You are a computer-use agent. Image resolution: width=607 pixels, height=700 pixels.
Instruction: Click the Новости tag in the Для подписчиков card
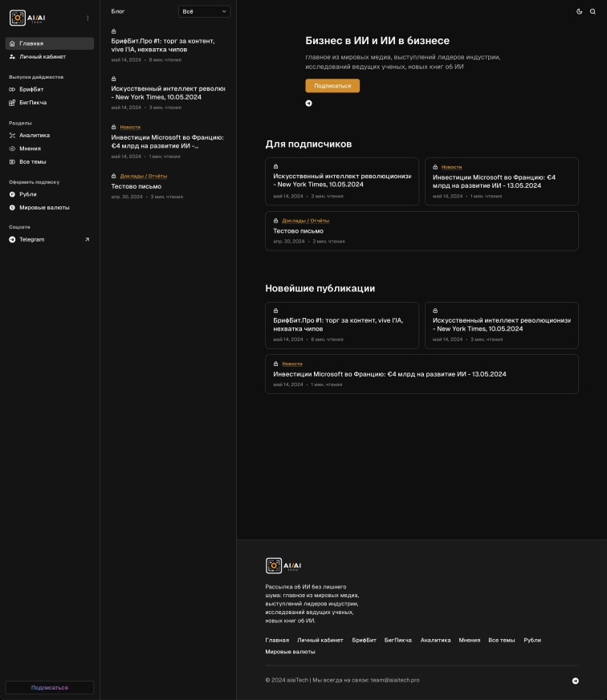(451, 167)
